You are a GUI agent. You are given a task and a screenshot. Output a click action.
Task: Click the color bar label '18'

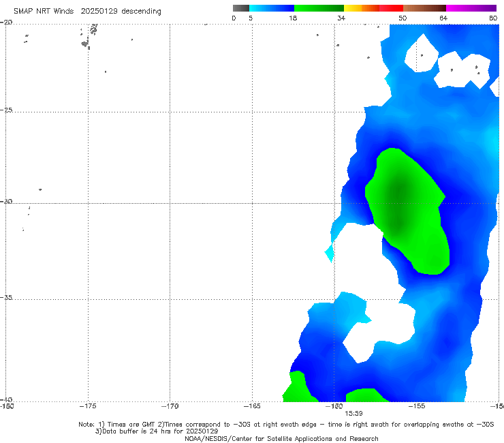(293, 18)
